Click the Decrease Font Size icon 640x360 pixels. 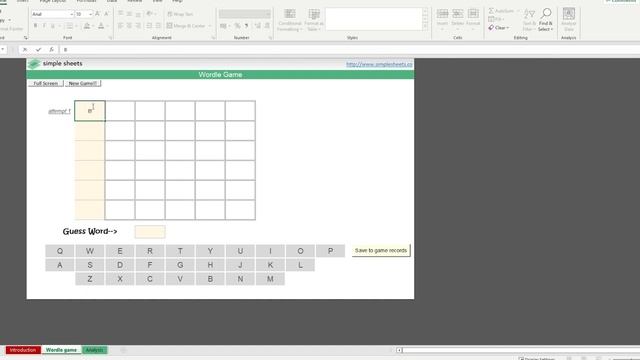pyautogui.click(x=106, y=14)
